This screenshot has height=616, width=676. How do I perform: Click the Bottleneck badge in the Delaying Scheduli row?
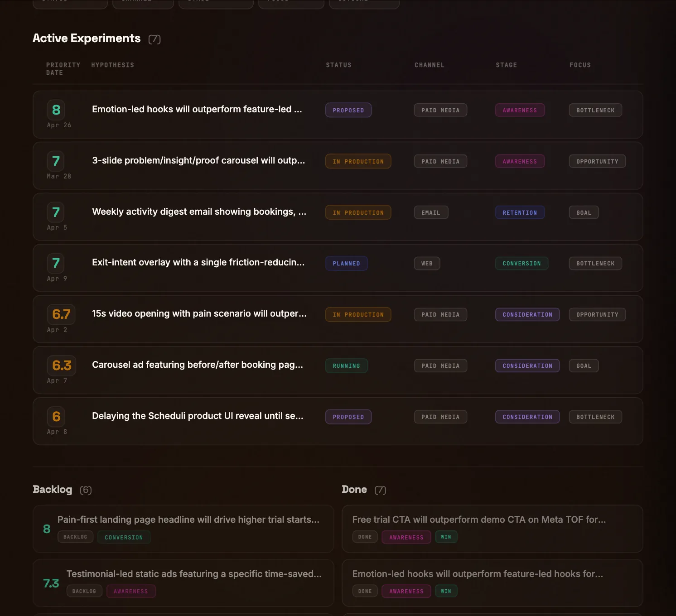(595, 417)
